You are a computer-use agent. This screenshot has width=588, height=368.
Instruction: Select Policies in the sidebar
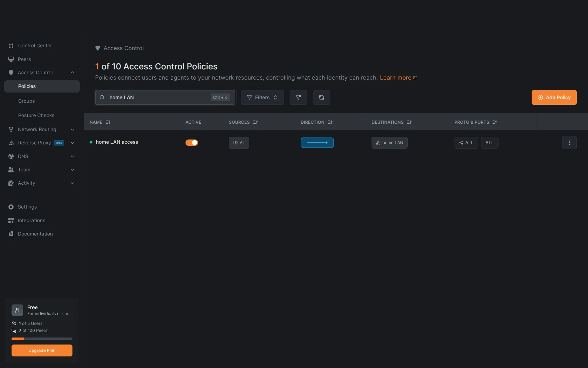[x=42, y=86]
